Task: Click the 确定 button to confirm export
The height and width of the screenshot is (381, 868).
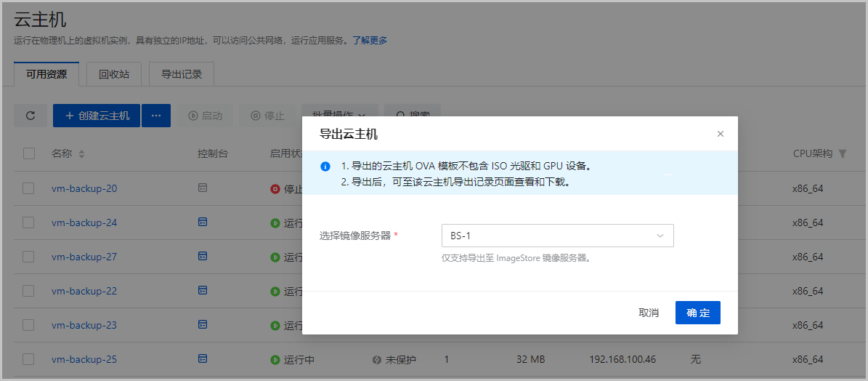Action: 697,313
